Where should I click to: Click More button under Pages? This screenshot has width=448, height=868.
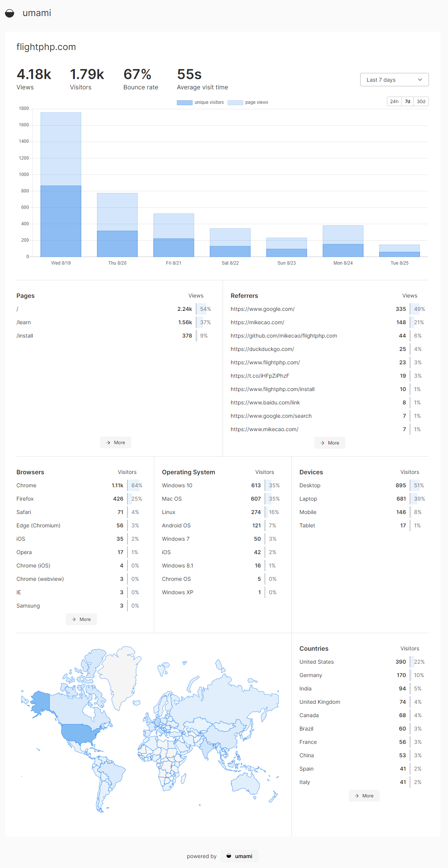point(116,443)
